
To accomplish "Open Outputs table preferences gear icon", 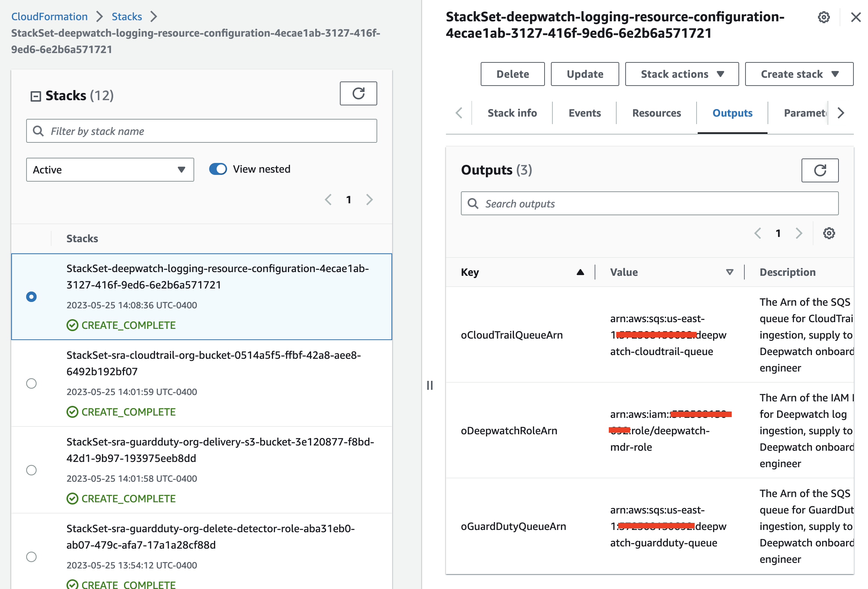I will tap(829, 233).
